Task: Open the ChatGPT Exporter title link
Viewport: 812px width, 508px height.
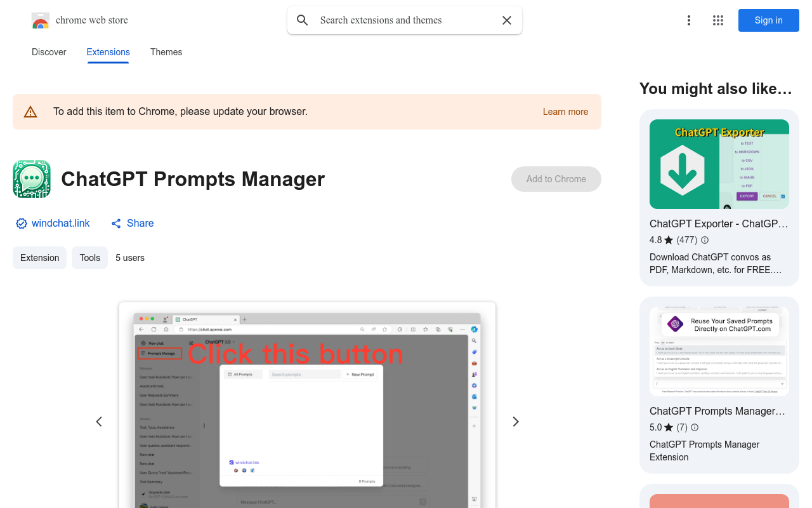Action: tap(719, 224)
